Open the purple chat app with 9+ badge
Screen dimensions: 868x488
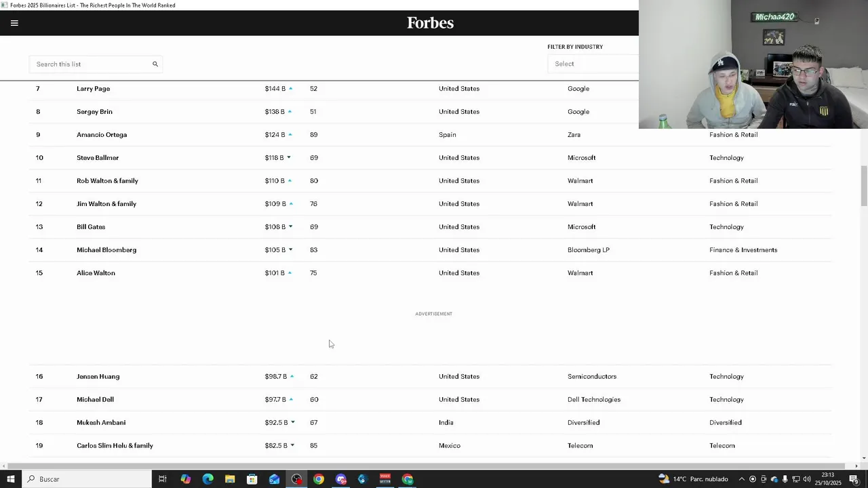[x=341, y=479]
